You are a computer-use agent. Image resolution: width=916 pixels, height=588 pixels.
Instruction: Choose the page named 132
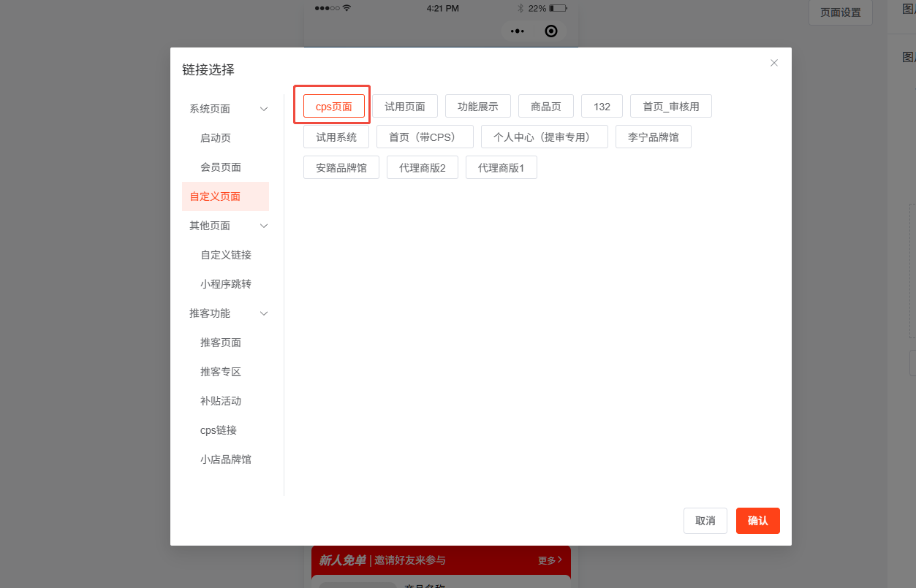(x=602, y=106)
